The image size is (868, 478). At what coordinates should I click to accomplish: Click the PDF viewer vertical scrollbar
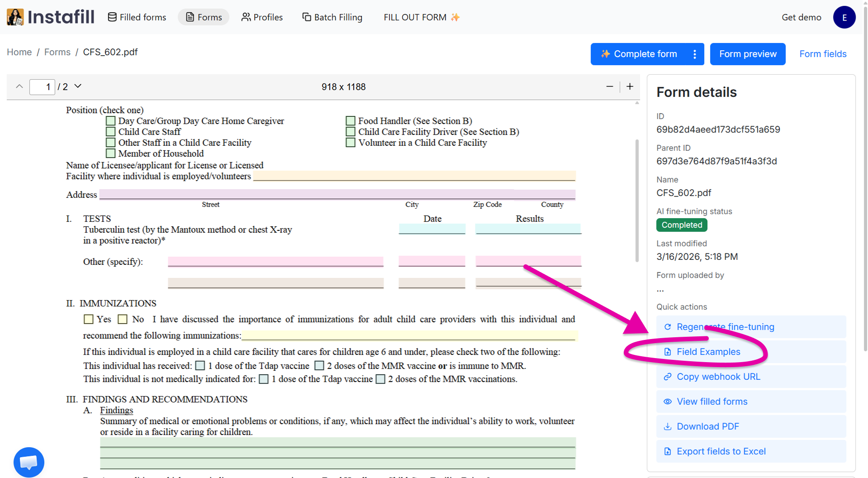pyautogui.click(x=637, y=201)
